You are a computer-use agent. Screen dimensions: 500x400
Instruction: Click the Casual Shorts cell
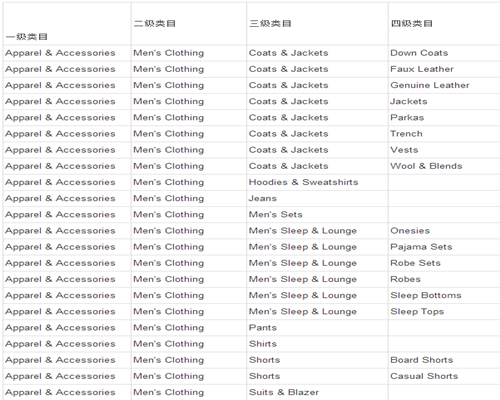point(444,376)
